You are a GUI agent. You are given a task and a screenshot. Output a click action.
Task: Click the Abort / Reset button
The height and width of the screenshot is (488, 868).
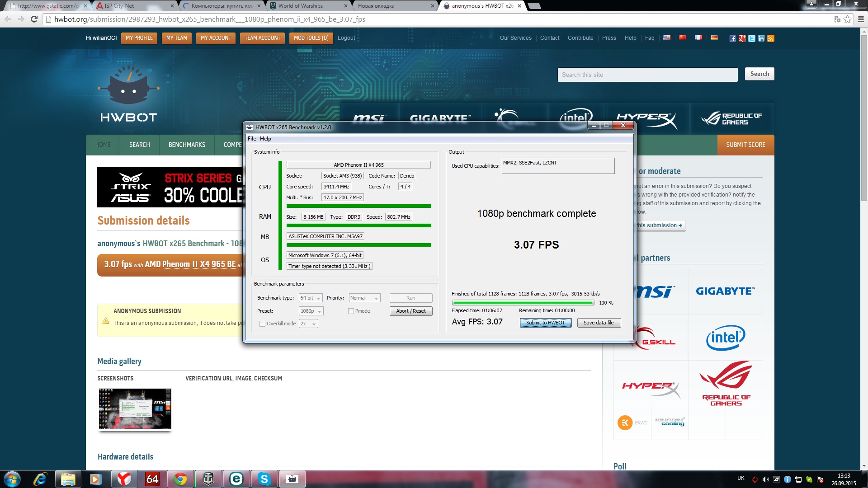tap(411, 311)
